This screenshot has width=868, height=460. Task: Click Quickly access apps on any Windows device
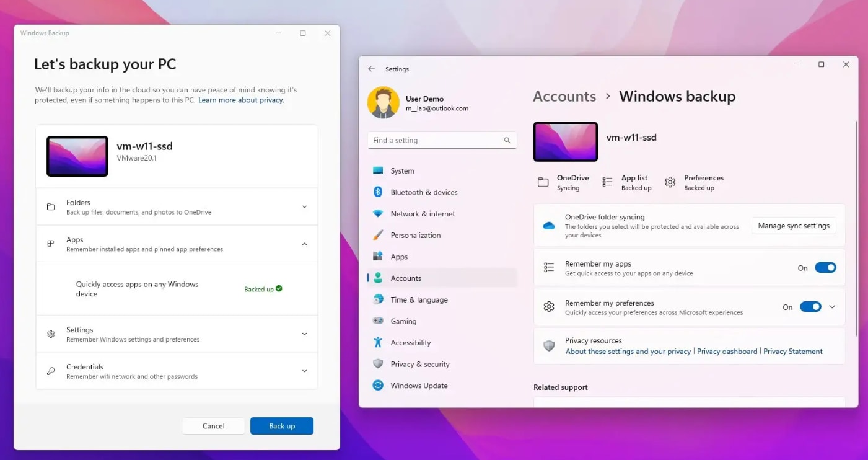pyautogui.click(x=137, y=289)
